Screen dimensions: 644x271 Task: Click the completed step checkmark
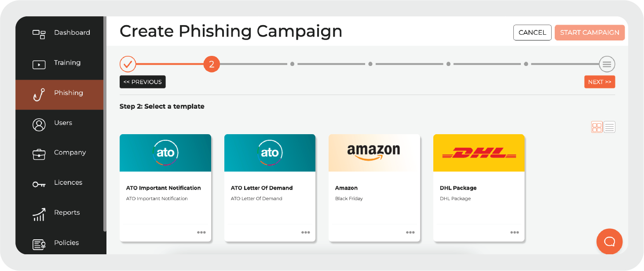(128, 64)
